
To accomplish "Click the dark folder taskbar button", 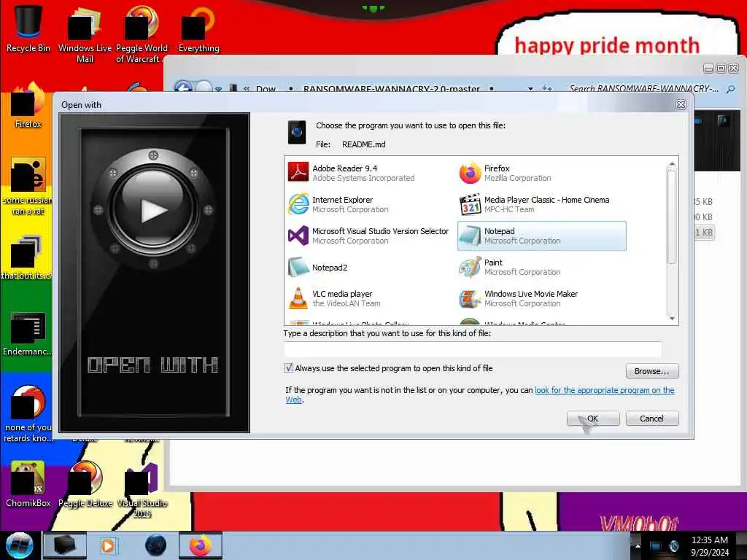I will tap(65, 545).
